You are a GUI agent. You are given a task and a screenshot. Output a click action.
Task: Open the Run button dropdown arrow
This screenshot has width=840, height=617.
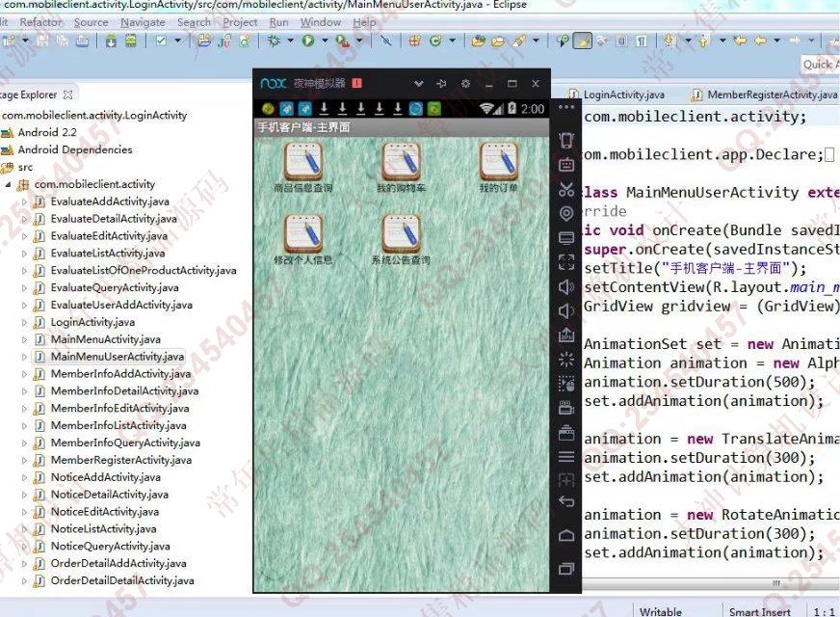tap(324, 40)
